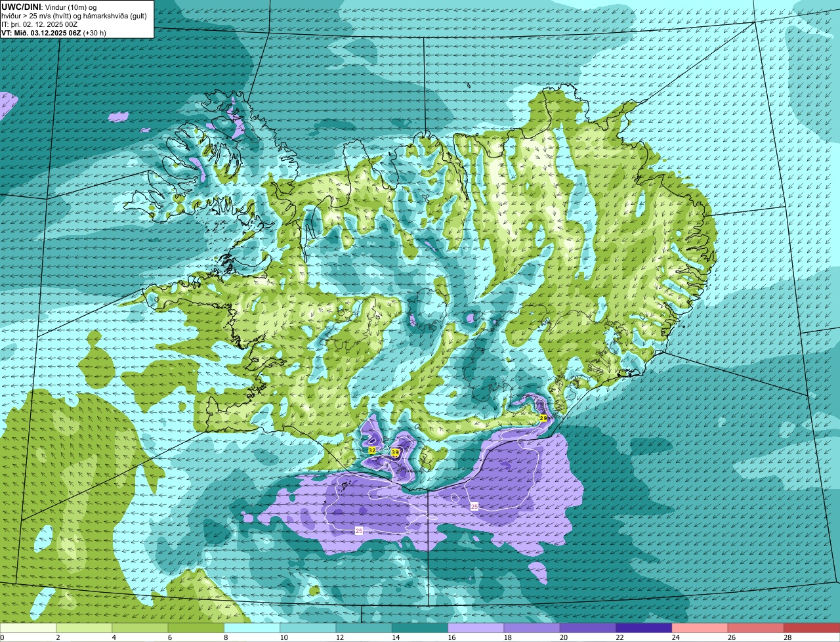Click the '18' tick label on the color scale

tap(507, 637)
